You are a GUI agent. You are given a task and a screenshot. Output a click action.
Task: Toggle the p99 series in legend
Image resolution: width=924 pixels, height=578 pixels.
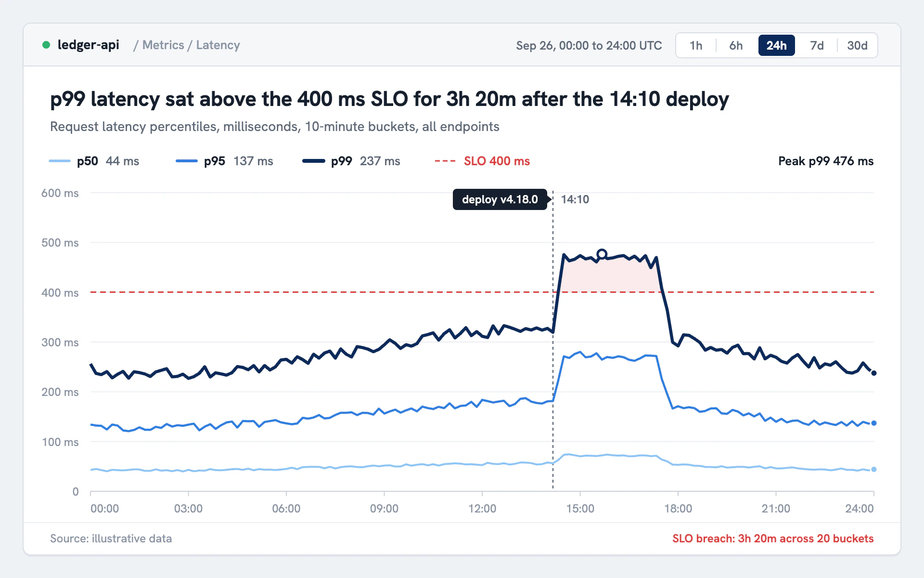[x=351, y=161]
